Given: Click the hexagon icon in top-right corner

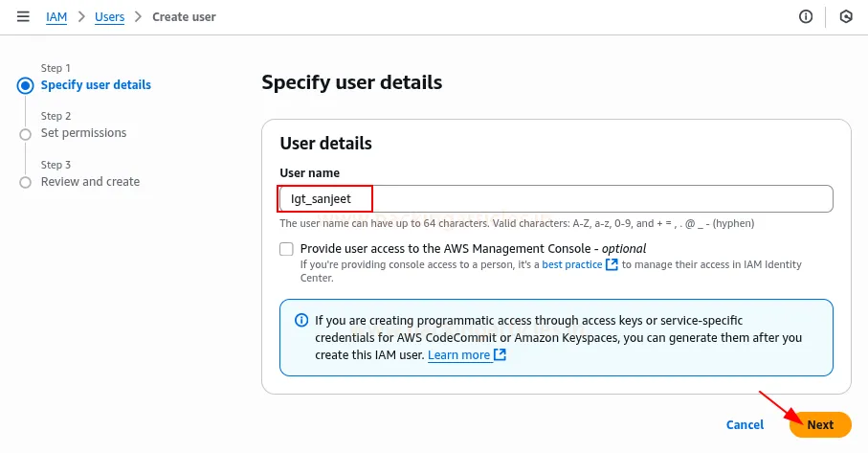Looking at the screenshot, I should tap(846, 16).
